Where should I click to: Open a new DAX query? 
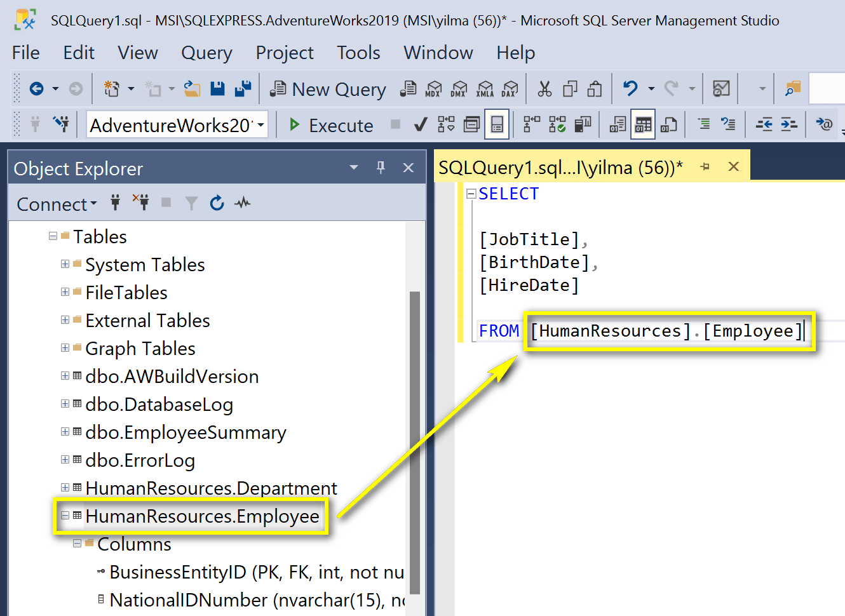510,89
